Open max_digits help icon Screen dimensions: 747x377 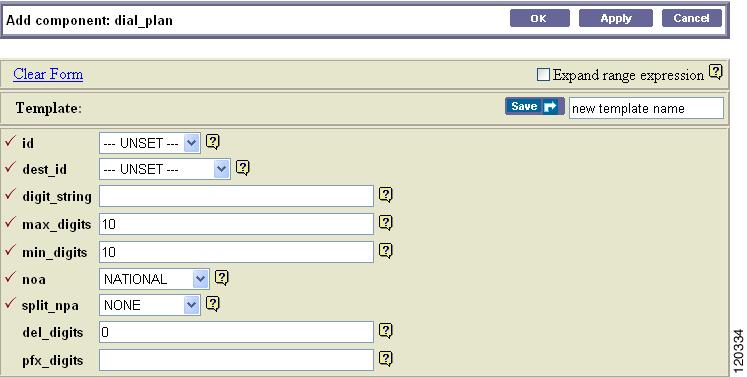[385, 223]
